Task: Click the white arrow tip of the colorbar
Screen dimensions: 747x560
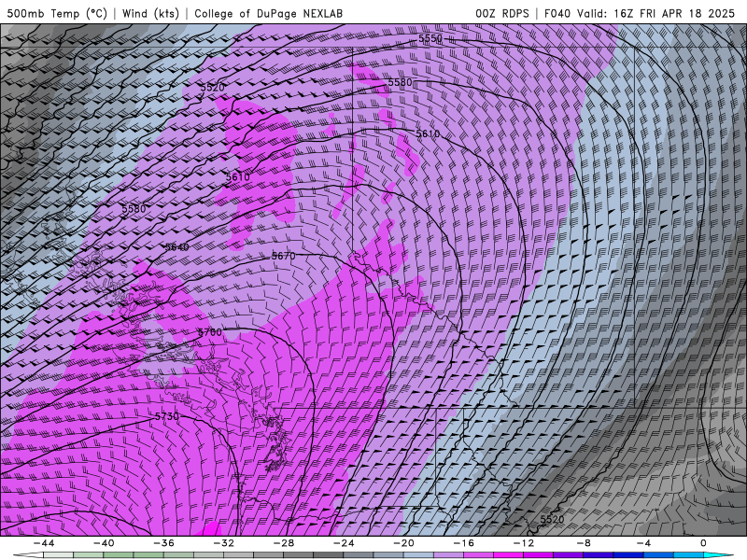Action: tap(28, 555)
